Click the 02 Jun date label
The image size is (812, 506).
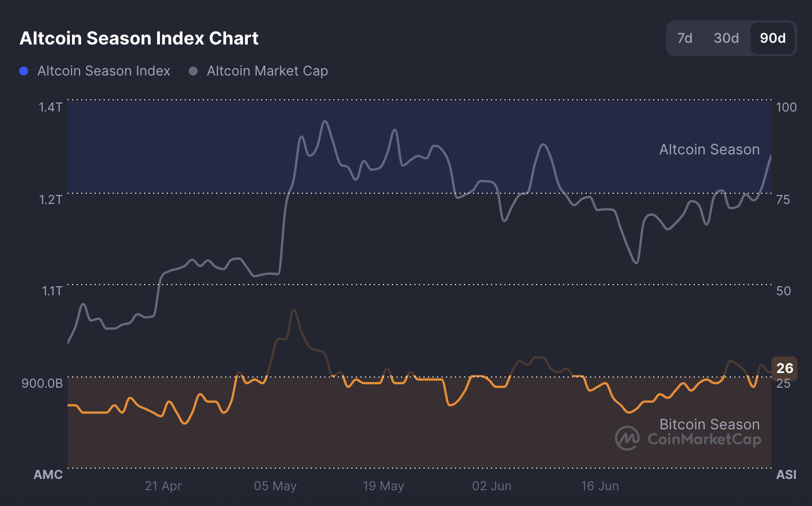(x=492, y=486)
